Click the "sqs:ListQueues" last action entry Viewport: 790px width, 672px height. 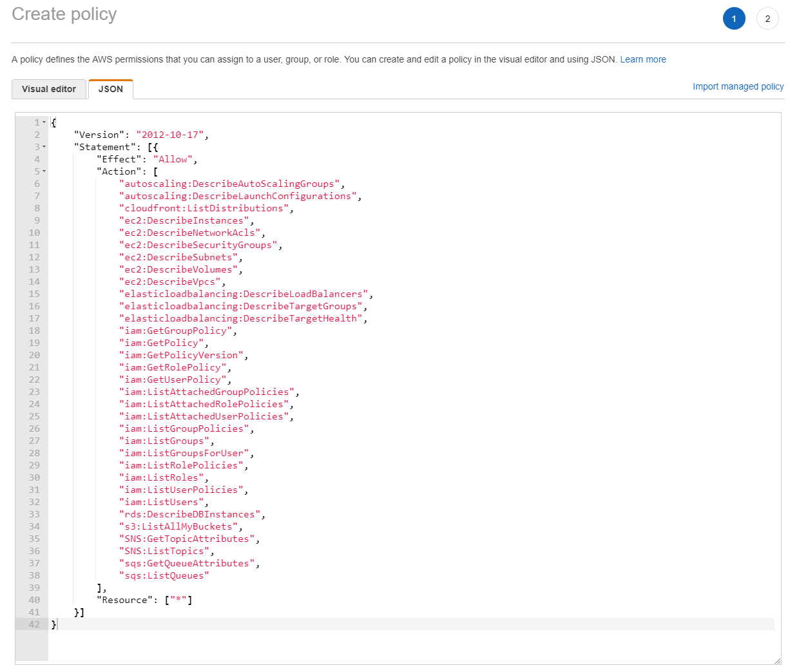(x=164, y=575)
